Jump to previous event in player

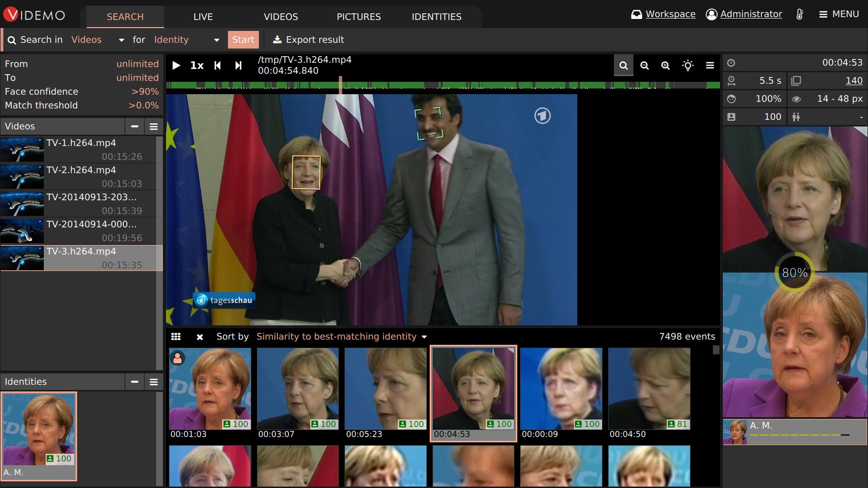(x=217, y=66)
